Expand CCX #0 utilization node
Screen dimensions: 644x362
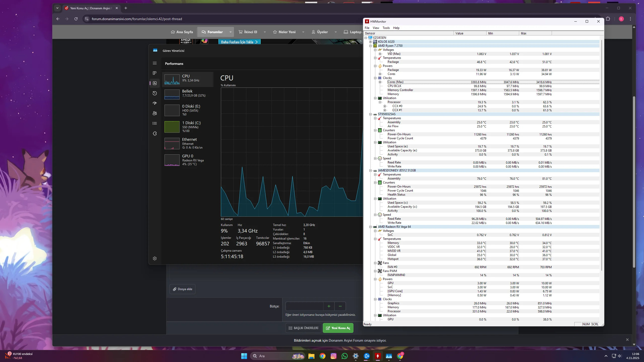tap(385, 106)
